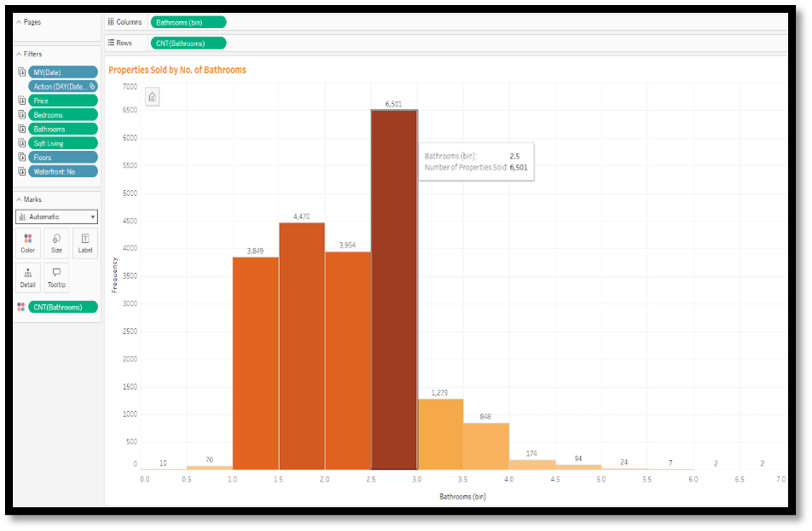Select the Bathrooms (bin) pill in Columns
812x531 pixels.
click(x=188, y=22)
